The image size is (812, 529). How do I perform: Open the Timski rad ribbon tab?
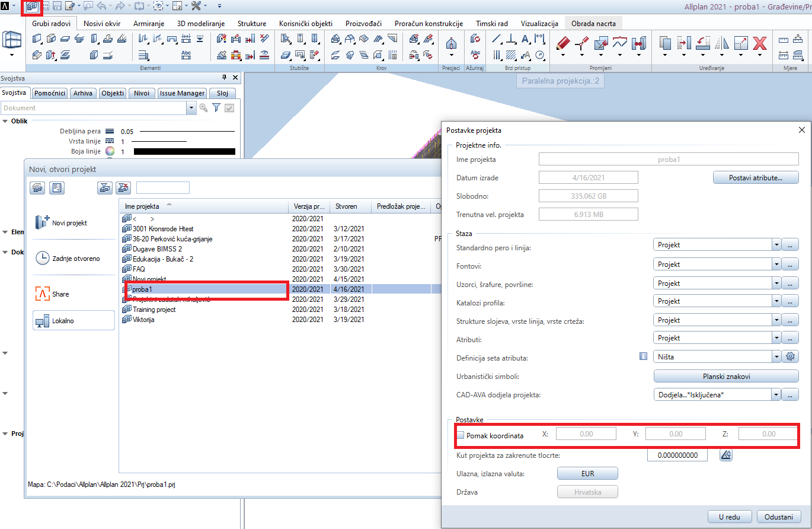[x=492, y=24]
